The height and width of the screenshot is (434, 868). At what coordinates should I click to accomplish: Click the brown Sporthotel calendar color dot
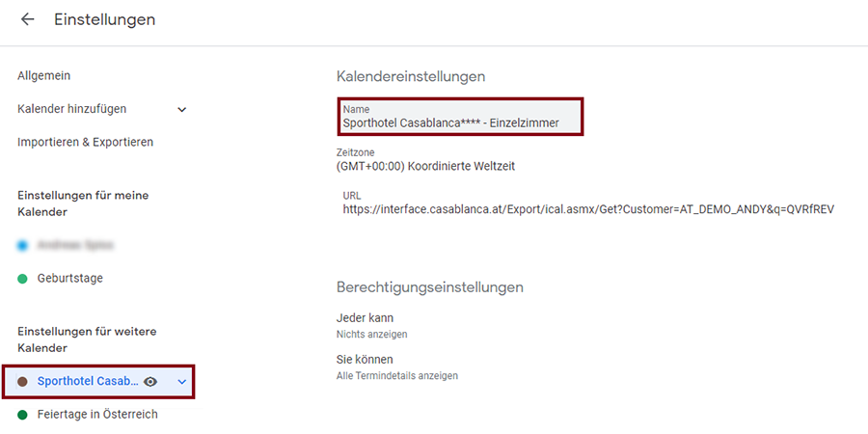tap(22, 382)
